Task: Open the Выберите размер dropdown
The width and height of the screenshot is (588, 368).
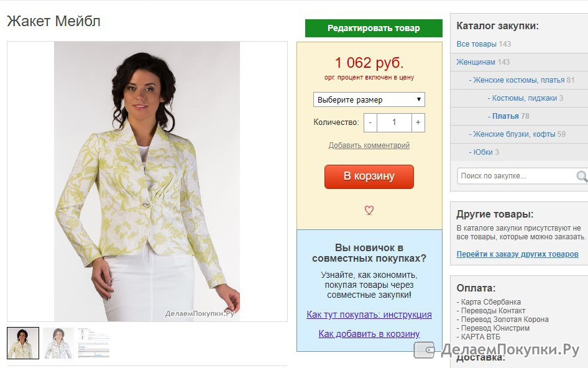Action: tap(369, 99)
